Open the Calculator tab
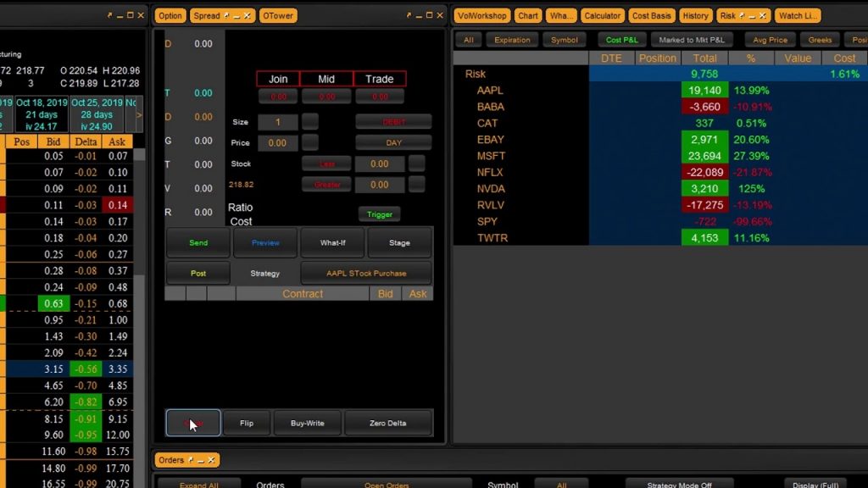This screenshot has height=488, width=868. pos(603,15)
